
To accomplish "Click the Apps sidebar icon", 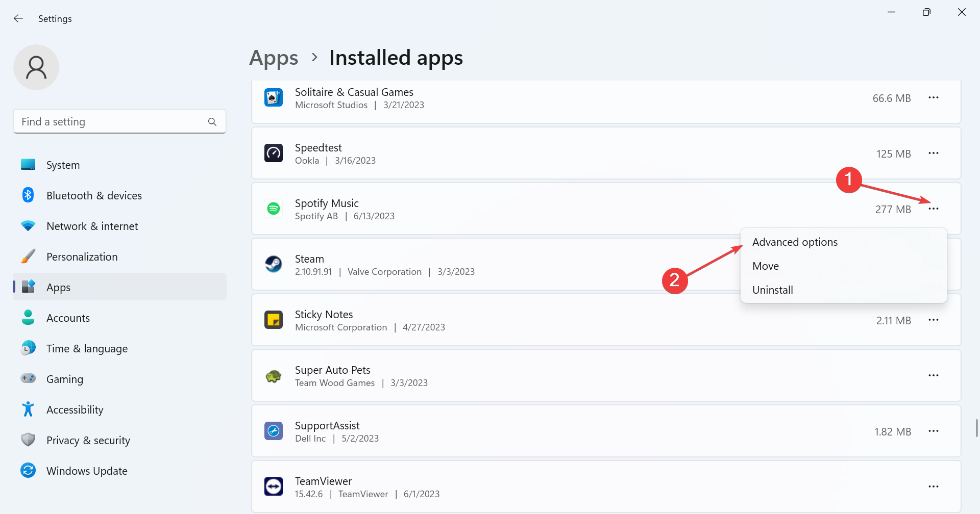I will coord(28,287).
